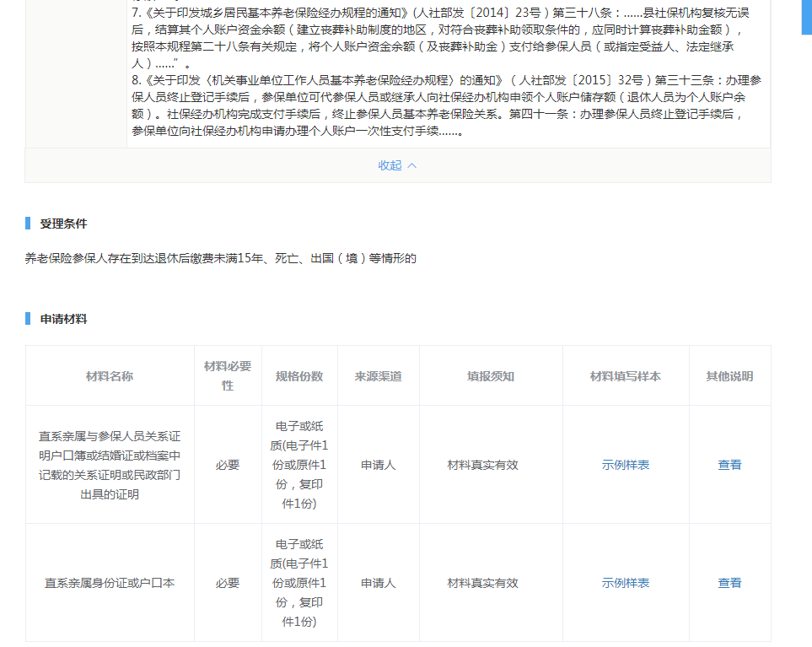Screen dimensions: 812x647
Task: Select the 材料名称 column header
Action: pos(110,376)
